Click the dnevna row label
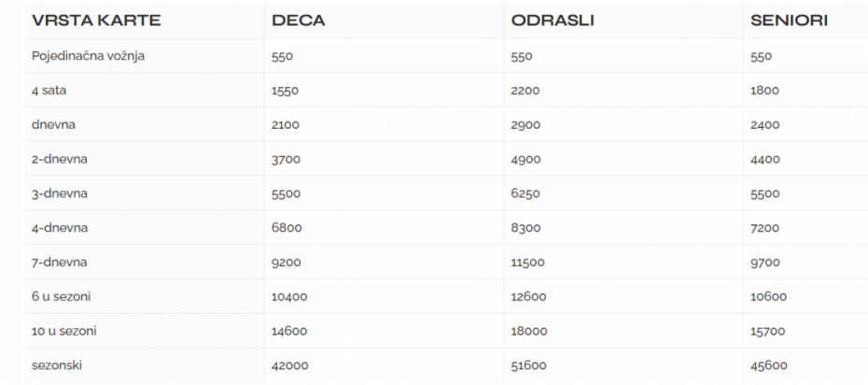This screenshot has width=868, height=385. (54, 125)
